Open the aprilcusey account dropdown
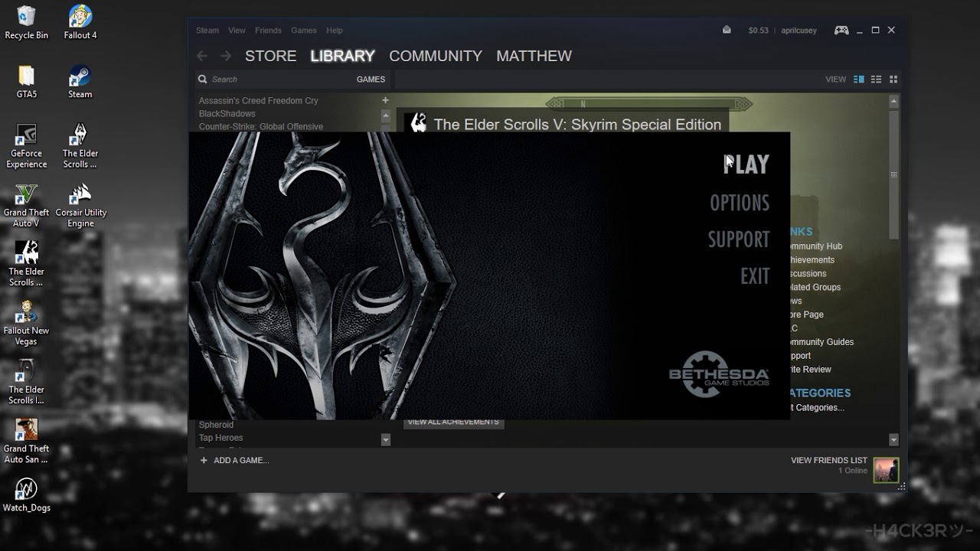This screenshot has width=980, height=551. [799, 31]
